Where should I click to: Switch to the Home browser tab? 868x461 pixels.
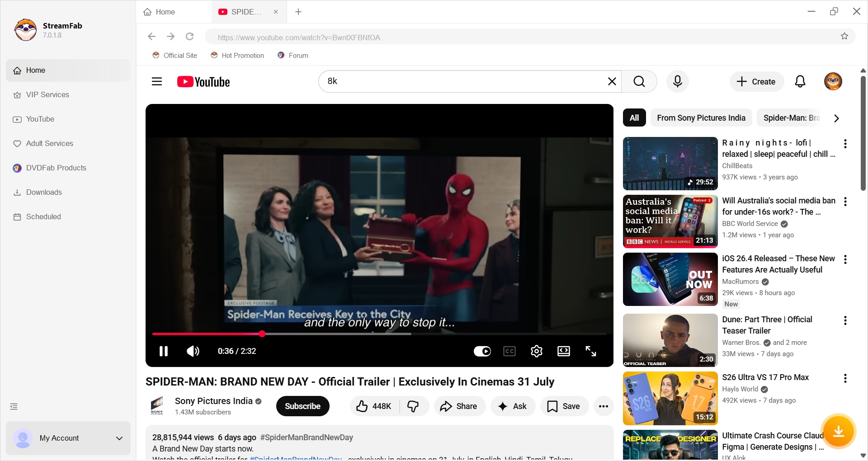pos(164,12)
